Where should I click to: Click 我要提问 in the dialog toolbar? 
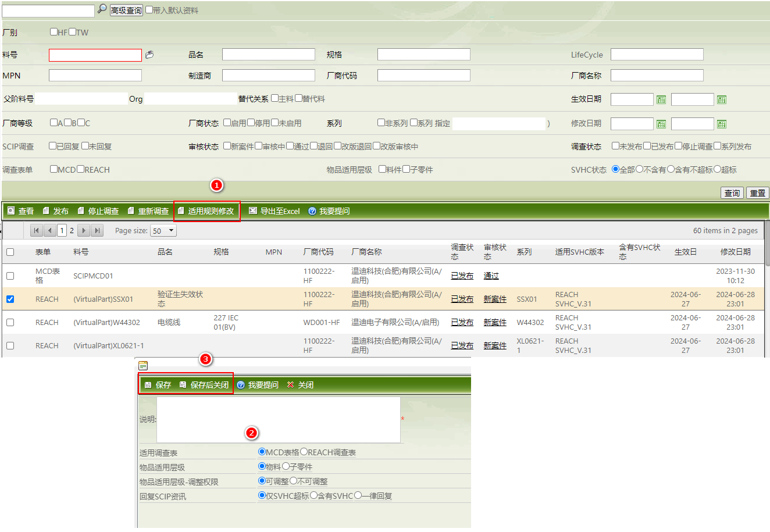pos(258,385)
